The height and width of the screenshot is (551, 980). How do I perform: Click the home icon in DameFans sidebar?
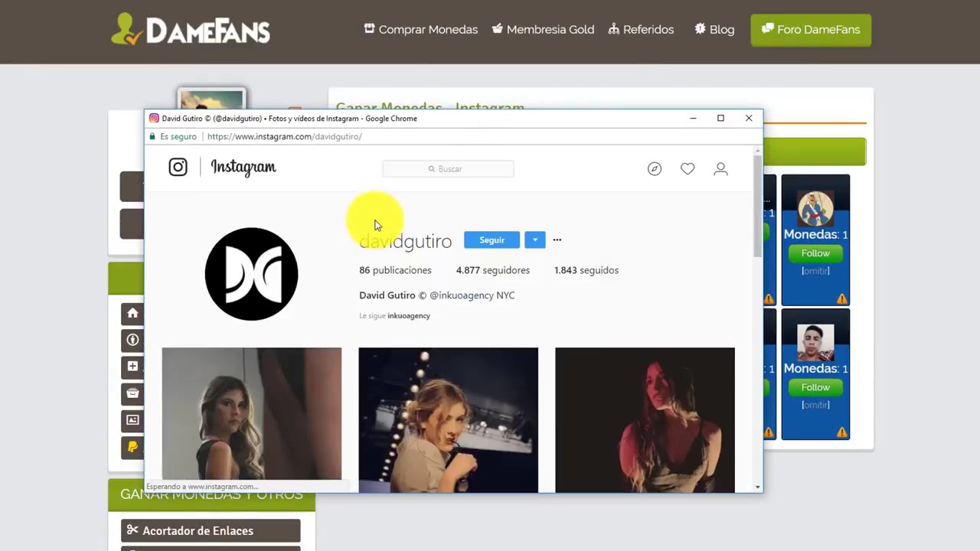[x=132, y=313]
